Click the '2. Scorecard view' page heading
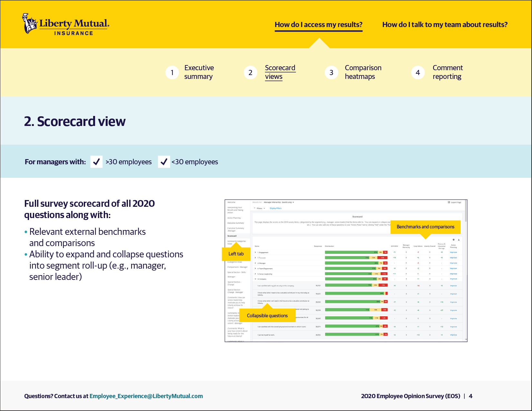The image size is (532, 411). pos(75,121)
